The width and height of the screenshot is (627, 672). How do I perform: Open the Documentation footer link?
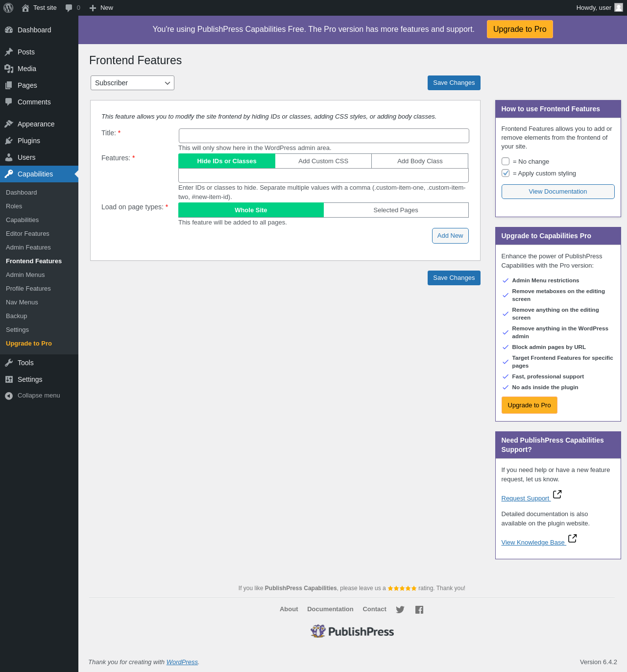[330, 609]
